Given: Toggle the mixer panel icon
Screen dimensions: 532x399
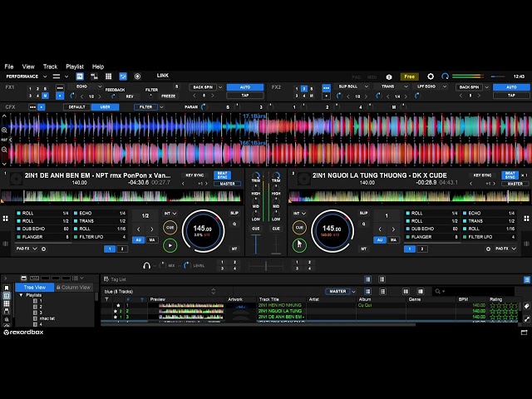Looking at the screenshot, I should point(123,76).
